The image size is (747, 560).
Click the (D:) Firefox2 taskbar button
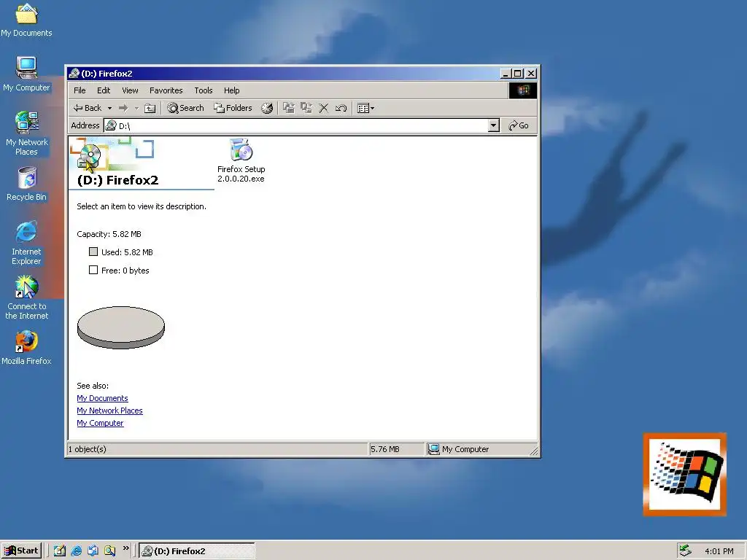[x=197, y=551]
